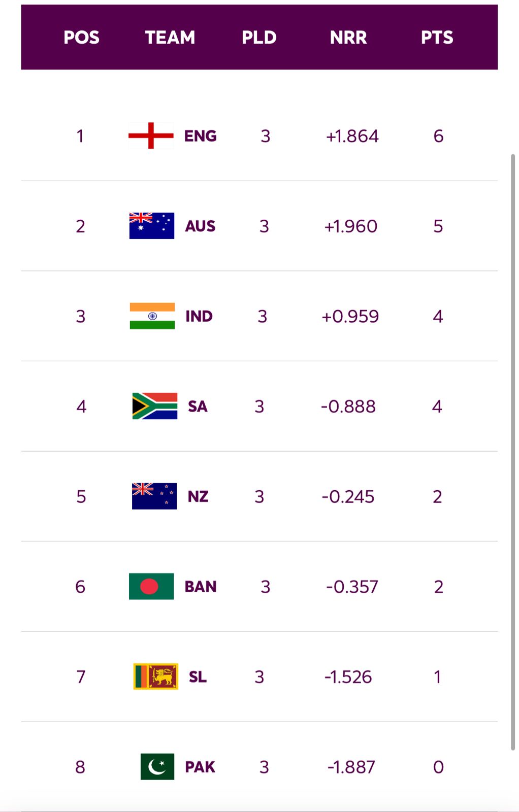Click the India flag icon
Screen dimensions: 519x812
pyautogui.click(x=152, y=316)
